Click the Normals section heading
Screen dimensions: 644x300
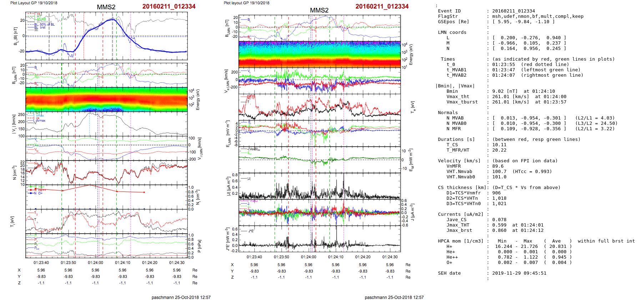coord(448,113)
